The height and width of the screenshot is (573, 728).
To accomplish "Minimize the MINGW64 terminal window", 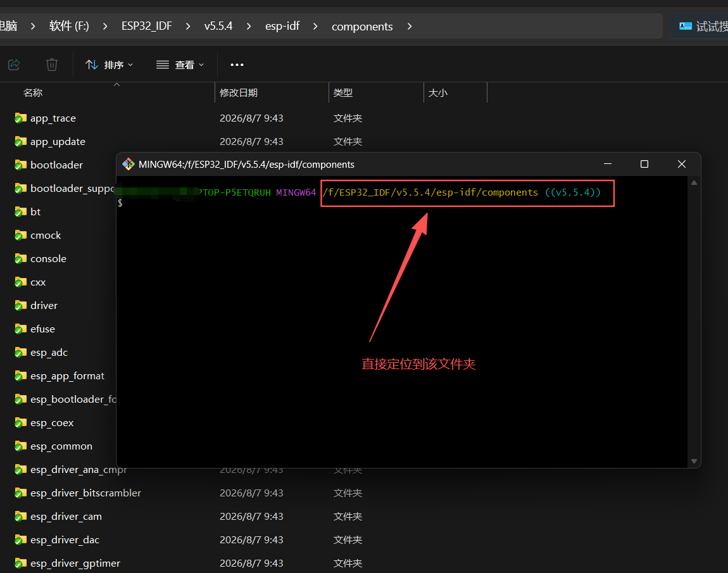I will [x=607, y=164].
